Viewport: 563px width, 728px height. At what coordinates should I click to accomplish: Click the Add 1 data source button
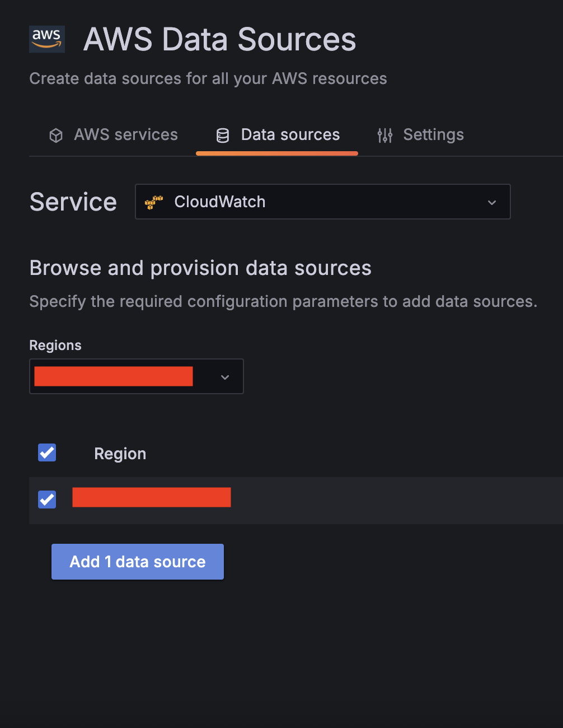click(x=138, y=562)
